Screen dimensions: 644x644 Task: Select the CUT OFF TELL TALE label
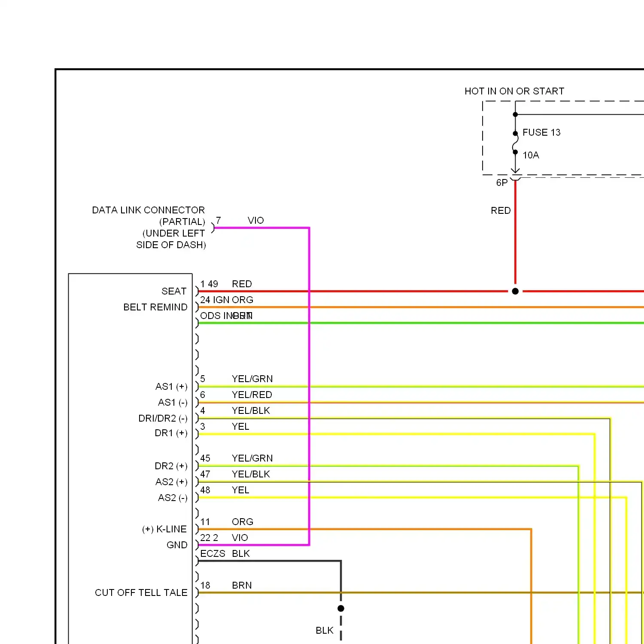pyautogui.click(x=141, y=592)
